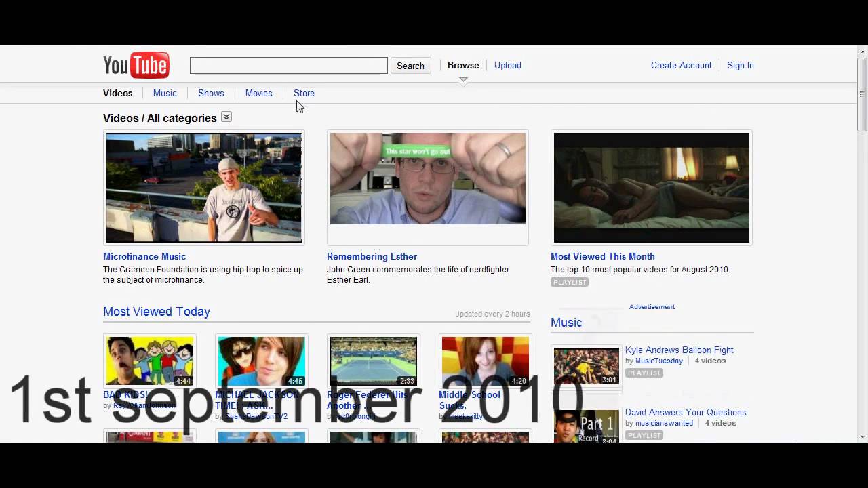Click the PLAYLIST badge under David Answers Your Questions
The height and width of the screenshot is (488, 868).
644,435
